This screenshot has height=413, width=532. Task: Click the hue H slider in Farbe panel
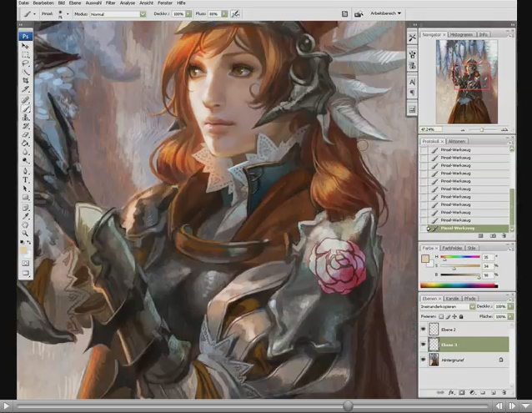(460, 257)
